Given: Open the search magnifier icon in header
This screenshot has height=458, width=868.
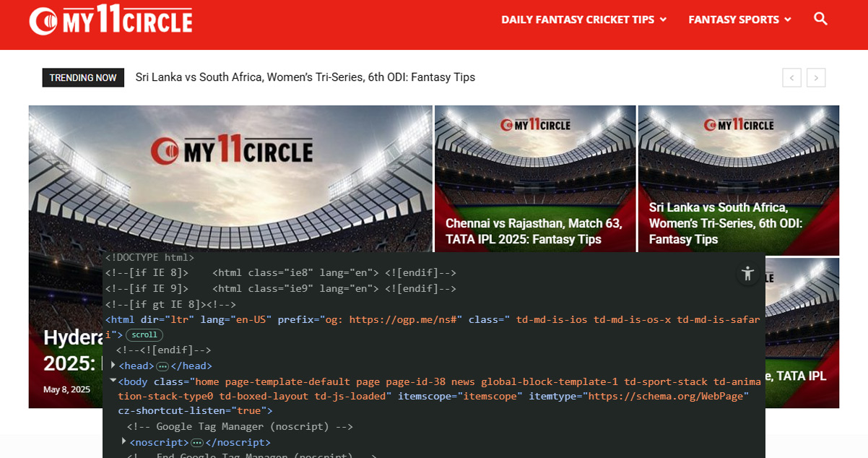Looking at the screenshot, I should (x=820, y=19).
